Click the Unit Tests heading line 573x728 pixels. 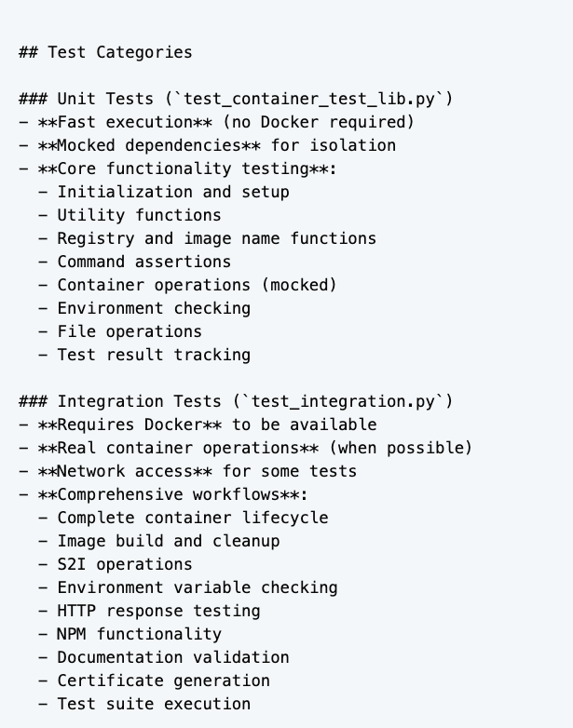tap(236, 99)
